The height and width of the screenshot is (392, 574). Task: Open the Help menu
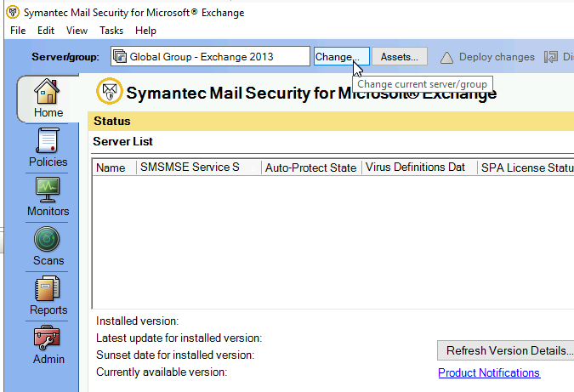145,31
